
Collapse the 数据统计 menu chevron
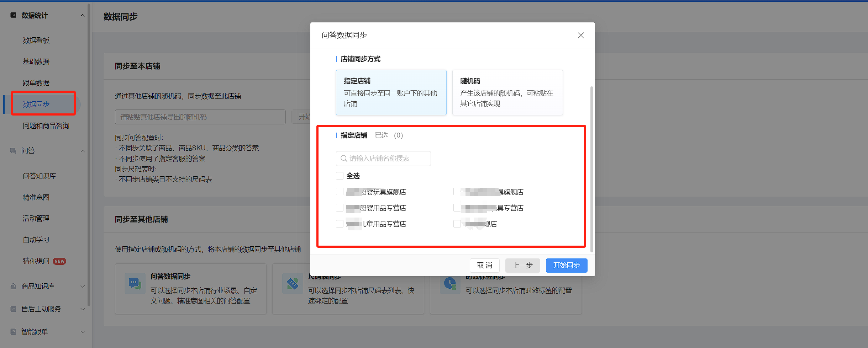pos(83,15)
